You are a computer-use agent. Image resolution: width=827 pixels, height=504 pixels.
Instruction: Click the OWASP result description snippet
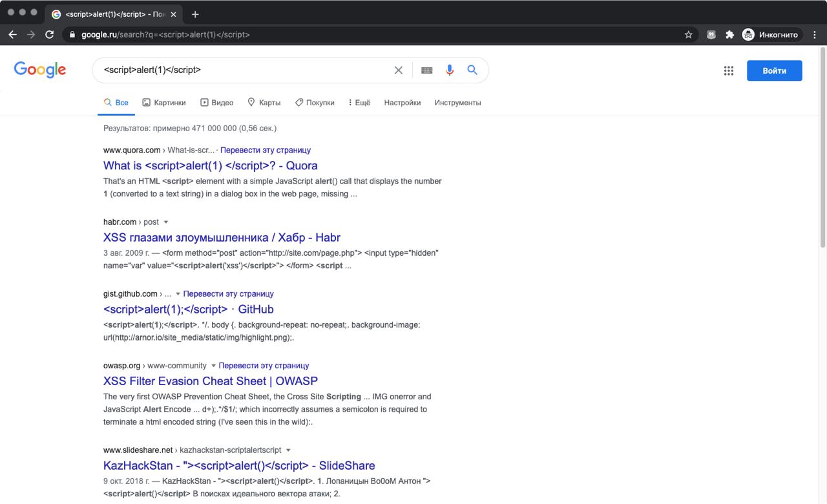click(x=267, y=409)
